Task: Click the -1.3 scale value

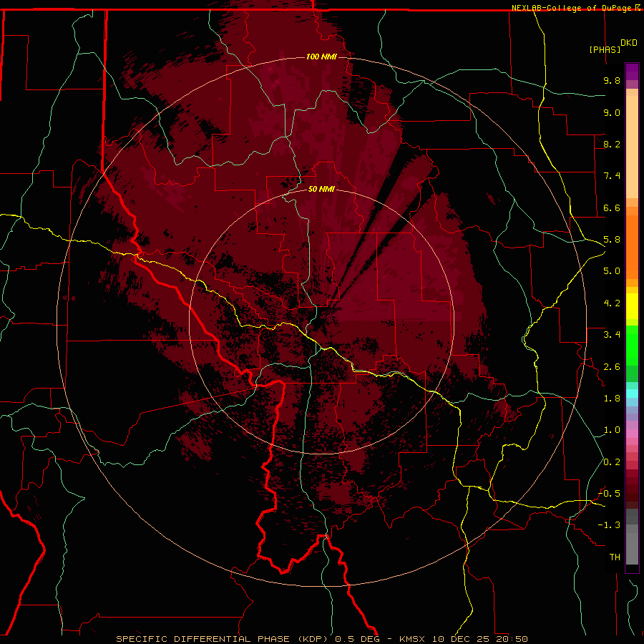Action: [609, 525]
